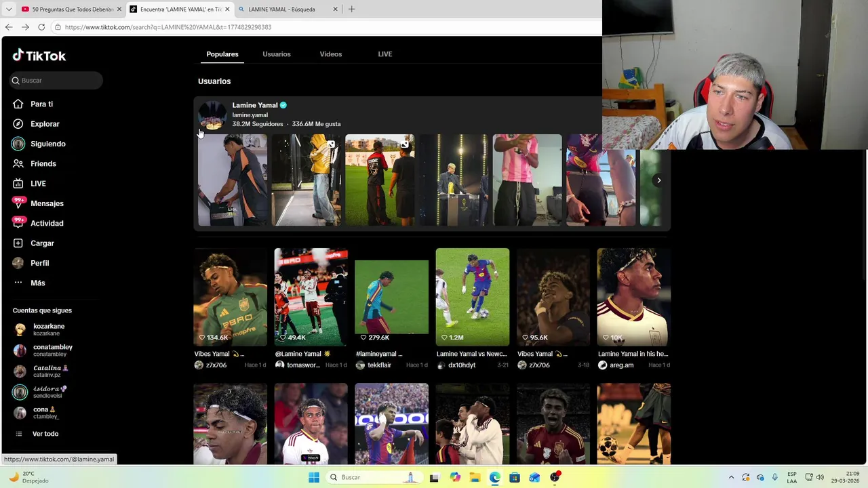
Task: Show hidden system tray icons
Action: coord(731,477)
